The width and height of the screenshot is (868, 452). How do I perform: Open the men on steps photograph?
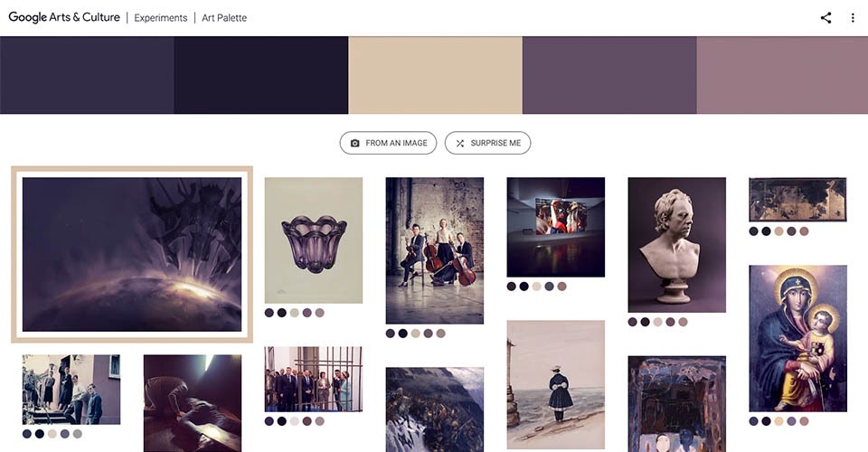(71, 390)
